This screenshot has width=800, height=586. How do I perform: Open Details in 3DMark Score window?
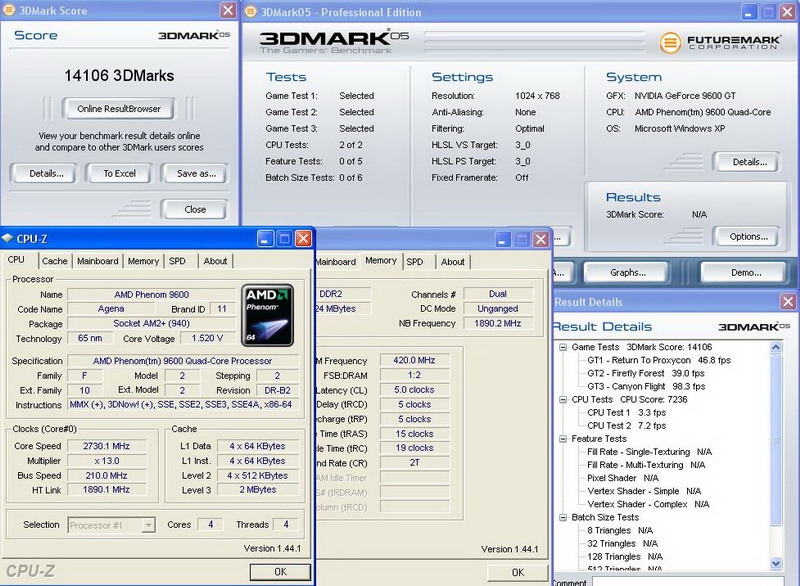(x=46, y=173)
